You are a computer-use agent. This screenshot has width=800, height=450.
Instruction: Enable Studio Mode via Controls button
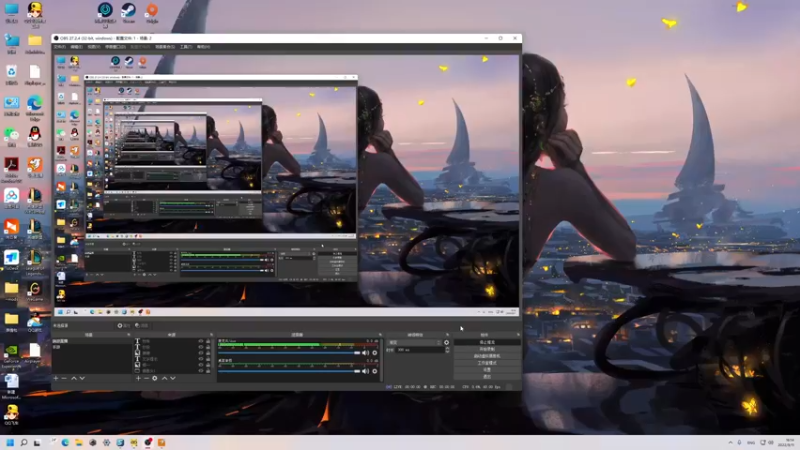(487, 363)
